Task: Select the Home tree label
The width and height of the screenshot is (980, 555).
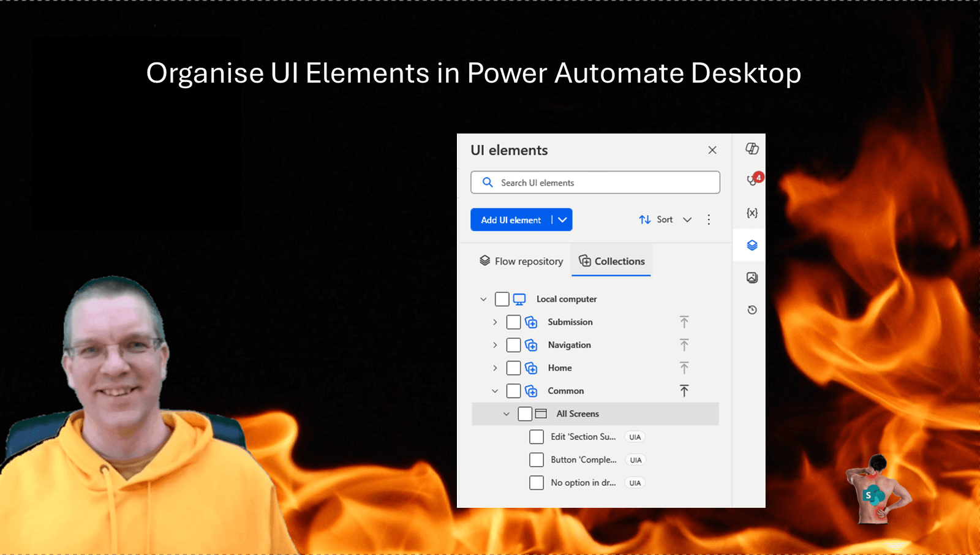Action: (x=560, y=368)
